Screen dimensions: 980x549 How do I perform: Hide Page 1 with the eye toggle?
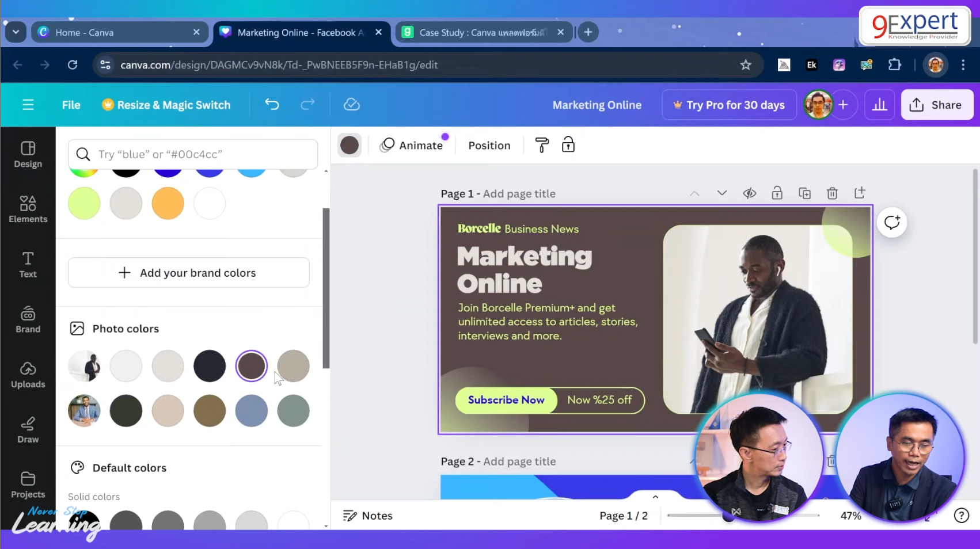coord(749,193)
